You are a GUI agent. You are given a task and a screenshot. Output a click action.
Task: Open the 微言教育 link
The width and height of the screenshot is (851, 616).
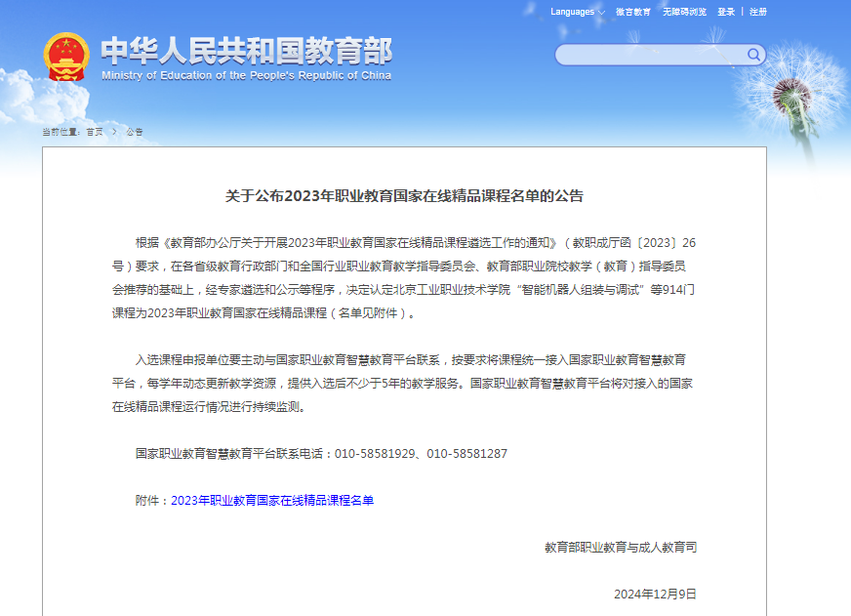633,12
